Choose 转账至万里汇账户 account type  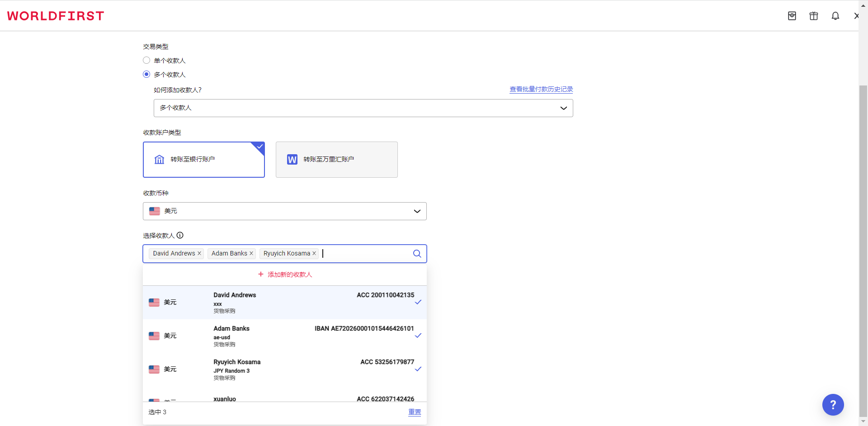tap(336, 160)
